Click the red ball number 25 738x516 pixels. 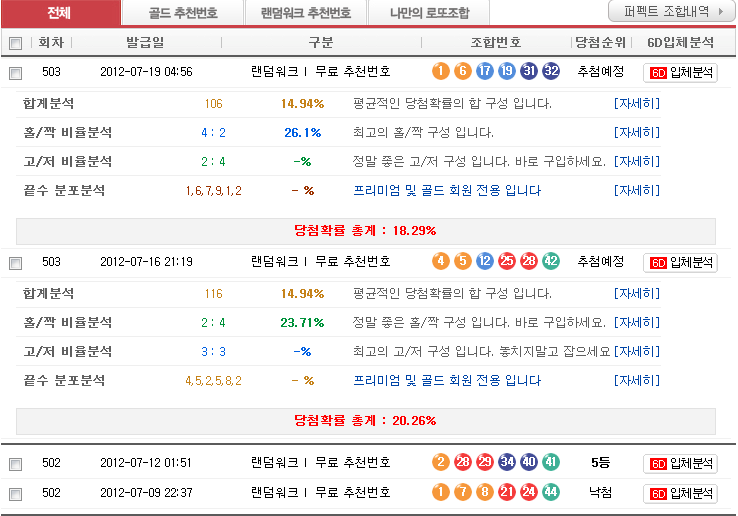click(x=507, y=261)
